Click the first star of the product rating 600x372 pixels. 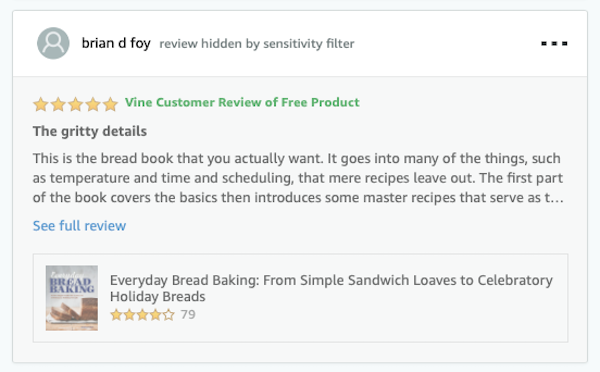pos(116,315)
